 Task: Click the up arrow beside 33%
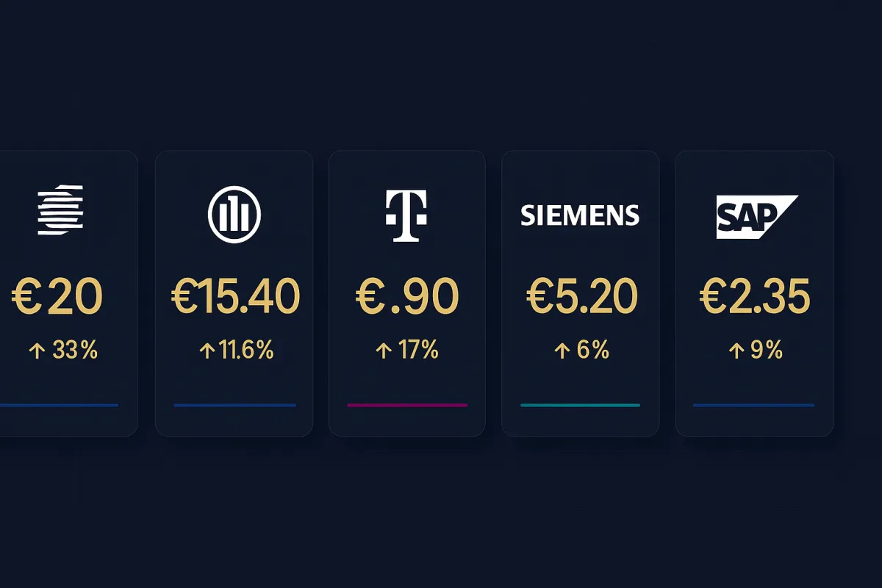36,351
